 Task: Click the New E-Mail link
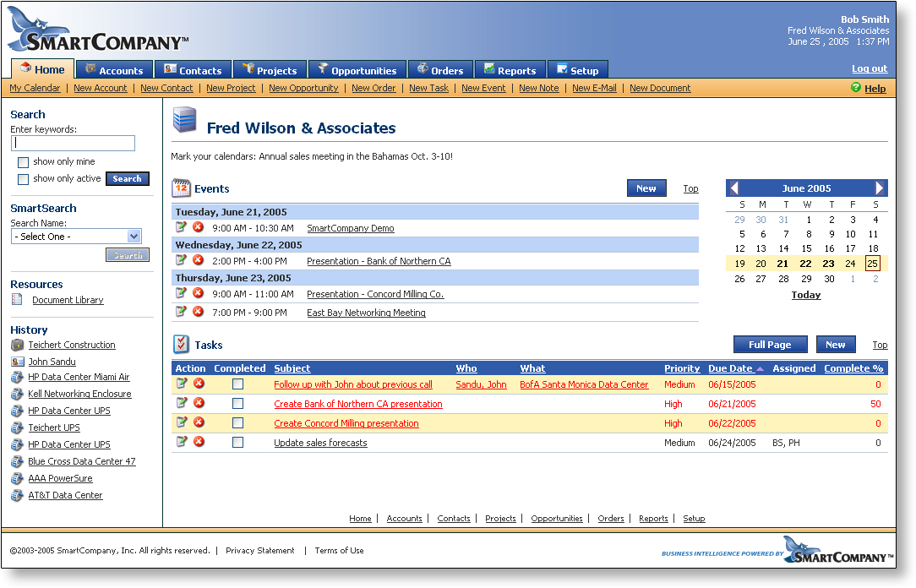[594, 88]
